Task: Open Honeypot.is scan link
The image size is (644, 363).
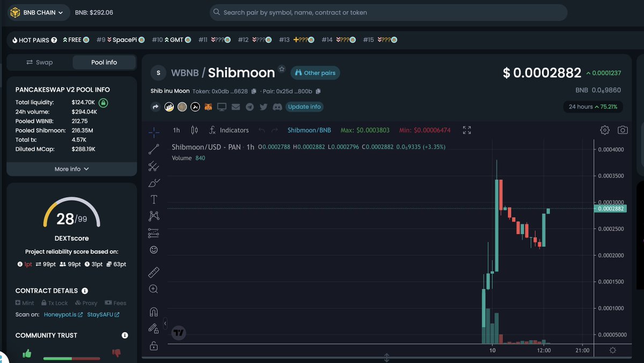Action: tap(63, 314)
